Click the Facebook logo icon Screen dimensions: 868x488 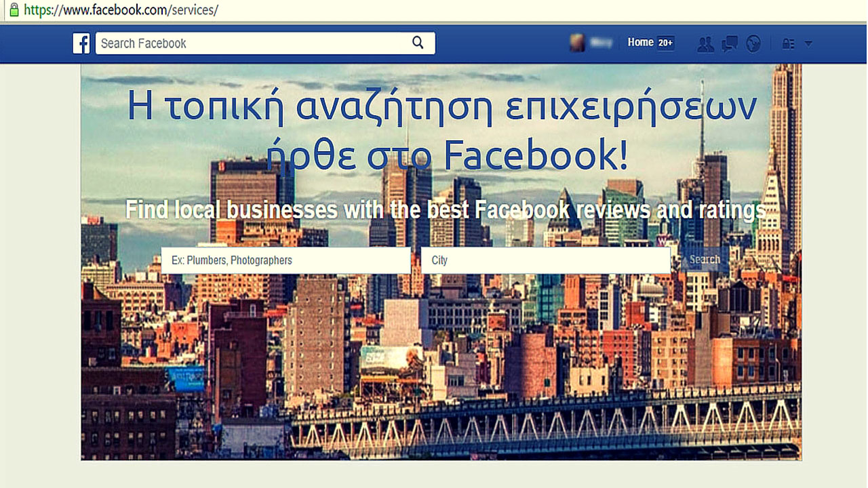(x=81, y=43)
